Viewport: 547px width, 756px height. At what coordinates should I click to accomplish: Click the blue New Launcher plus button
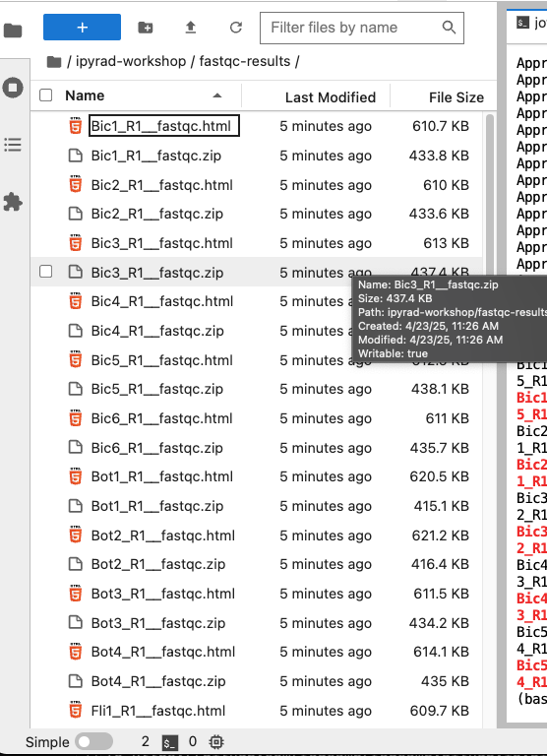click(x=82, y=27)
